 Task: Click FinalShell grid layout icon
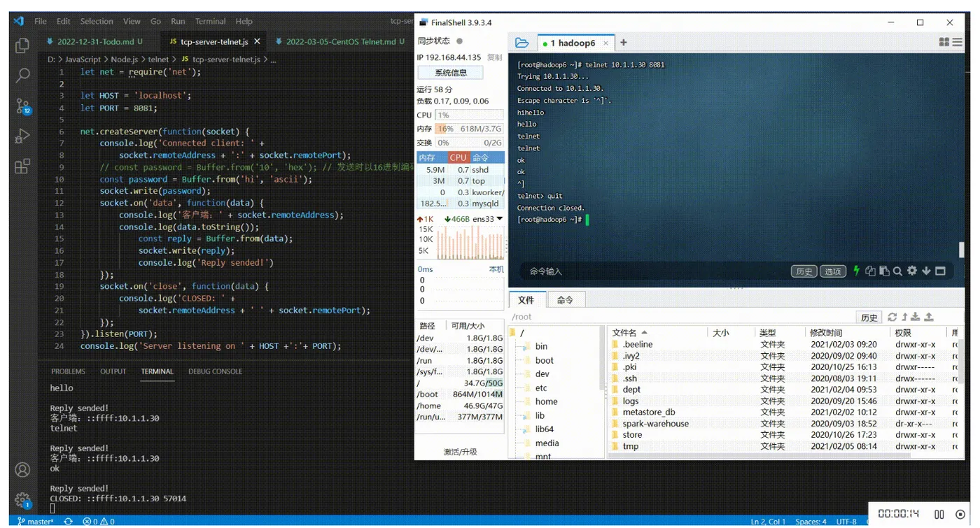click(944, 43)
